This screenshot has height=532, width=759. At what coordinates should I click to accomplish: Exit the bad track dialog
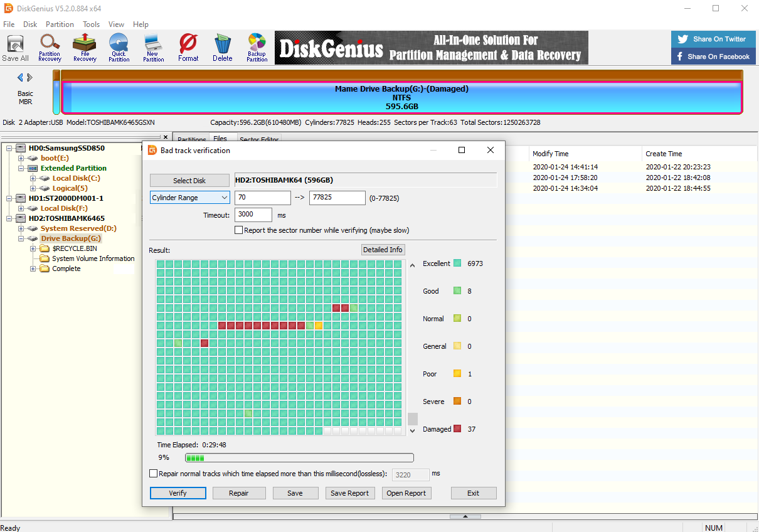474,493
